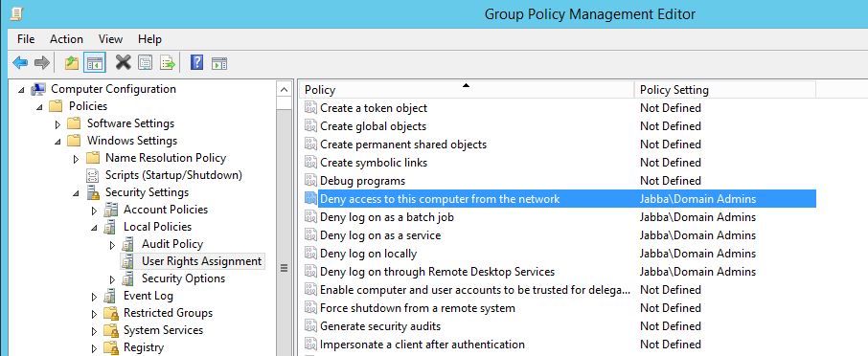
Task: Click the Forward arrow toolbar icon
Action: [42, 63]
